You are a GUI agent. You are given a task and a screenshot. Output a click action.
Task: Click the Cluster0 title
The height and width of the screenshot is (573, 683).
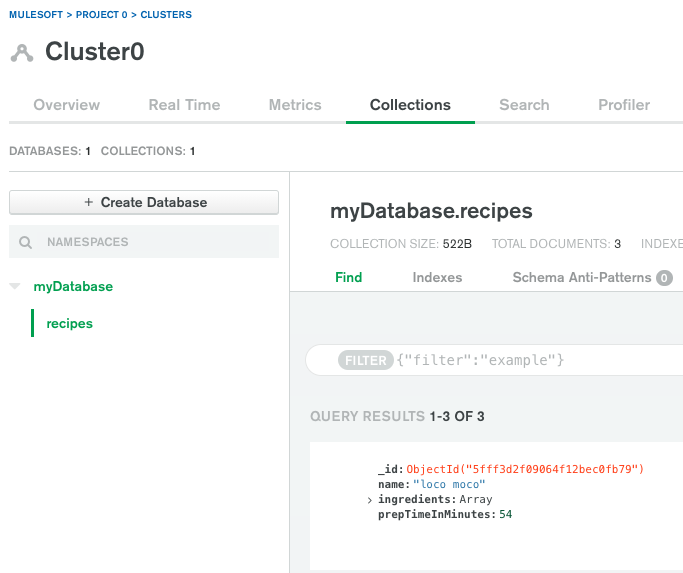(95, 51)
